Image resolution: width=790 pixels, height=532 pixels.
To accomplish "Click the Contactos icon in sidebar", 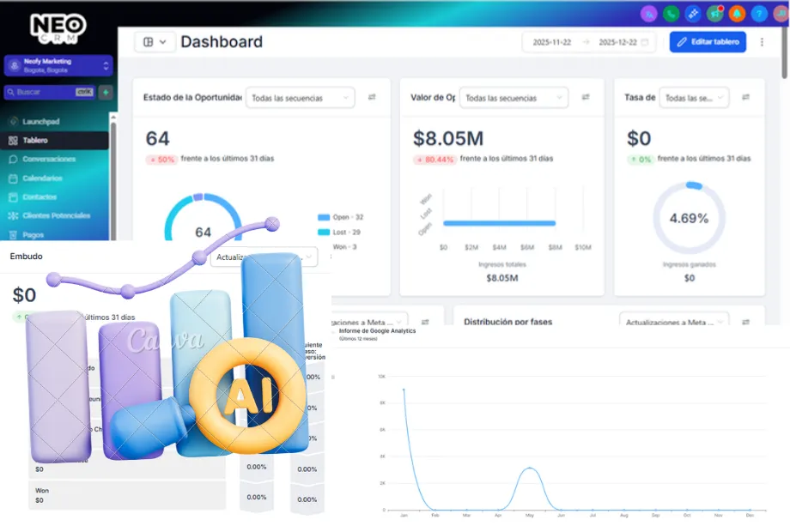I will click(x=13, y=196).
